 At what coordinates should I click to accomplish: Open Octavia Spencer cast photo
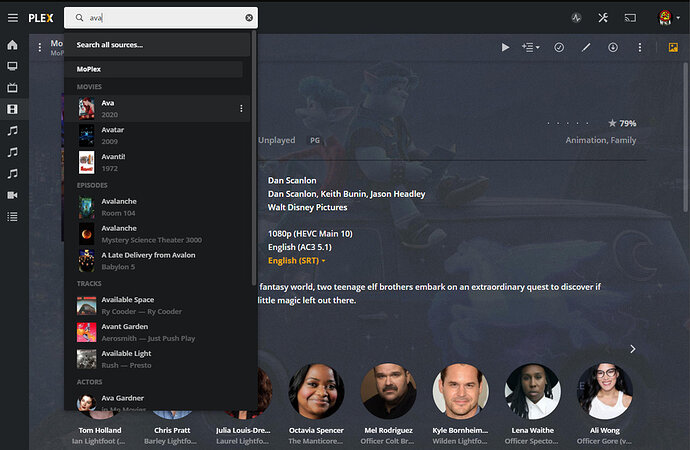(x=316, y=391)
